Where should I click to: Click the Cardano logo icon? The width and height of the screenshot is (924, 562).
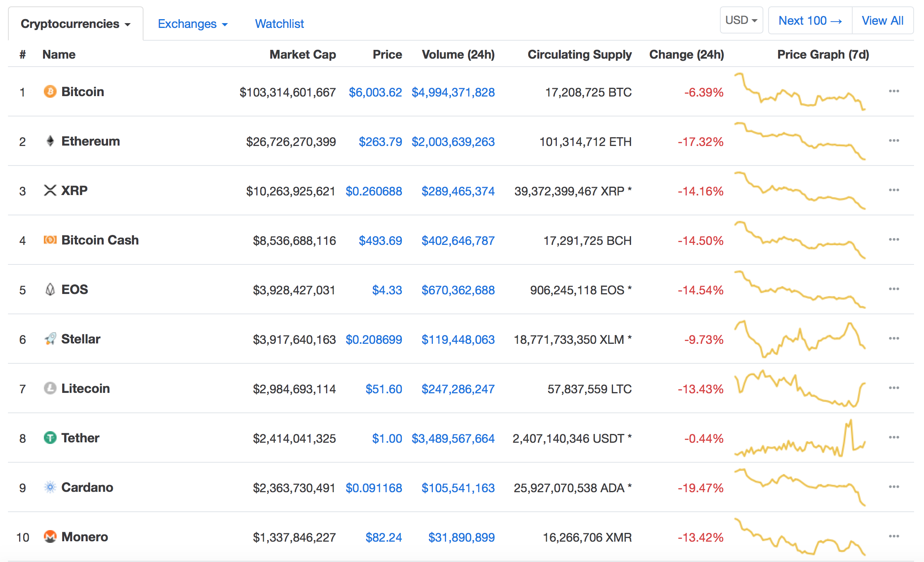50,487
